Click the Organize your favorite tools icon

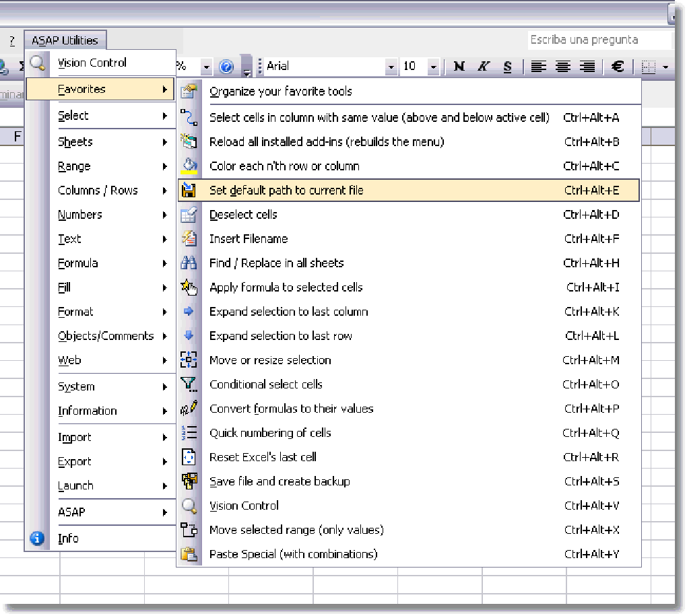click(x=189, y=92)
